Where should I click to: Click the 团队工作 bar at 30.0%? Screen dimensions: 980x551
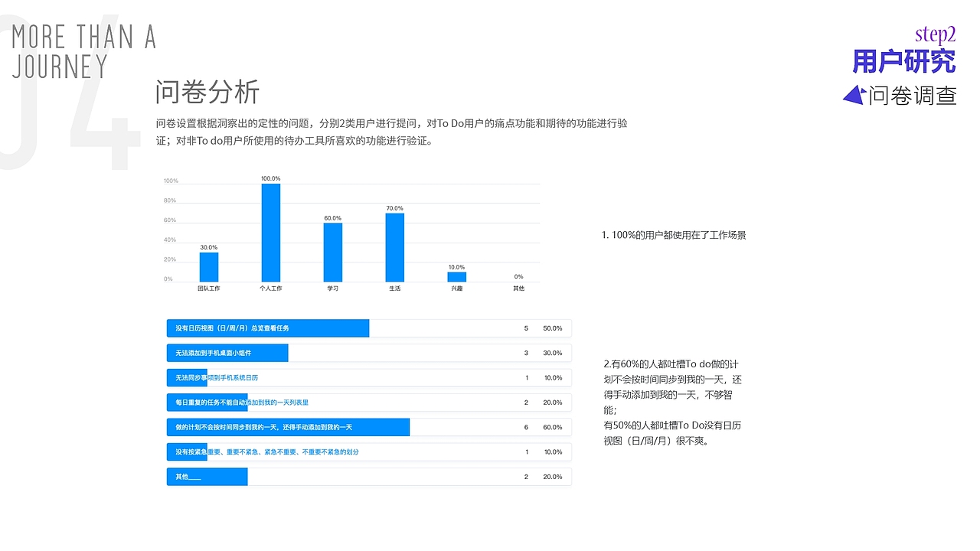coord(209,266)
